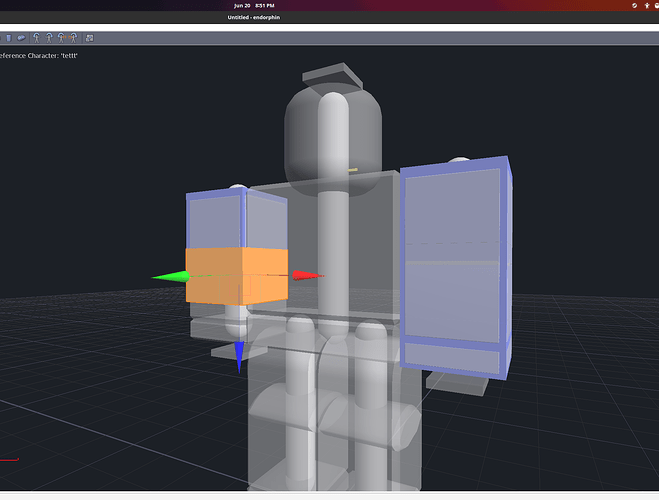Click the Untitled - endorphin title bar

(x=253, y=17)
